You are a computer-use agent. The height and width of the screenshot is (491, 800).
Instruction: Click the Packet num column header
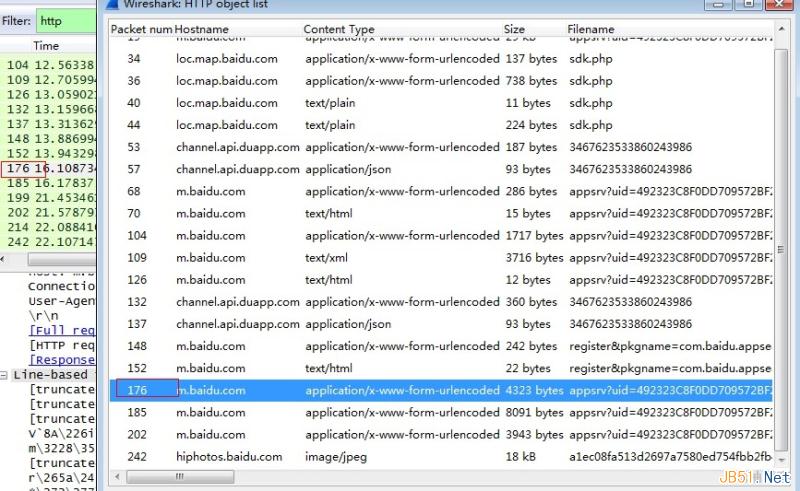coord(141,29)
